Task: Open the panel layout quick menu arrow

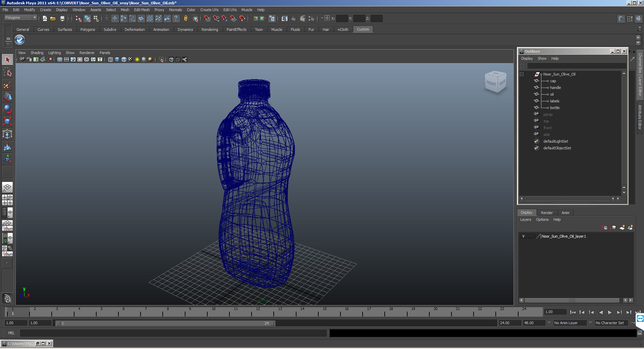Action: 7,263
